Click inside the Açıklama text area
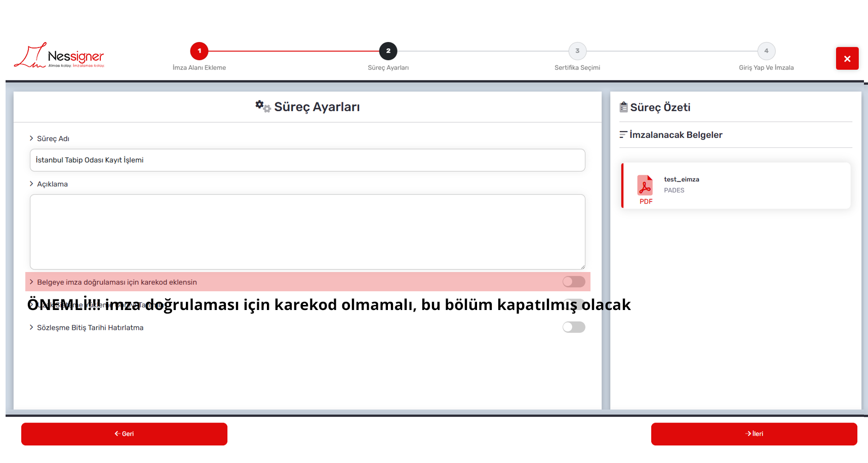The image size is (868, 463). 307,231
